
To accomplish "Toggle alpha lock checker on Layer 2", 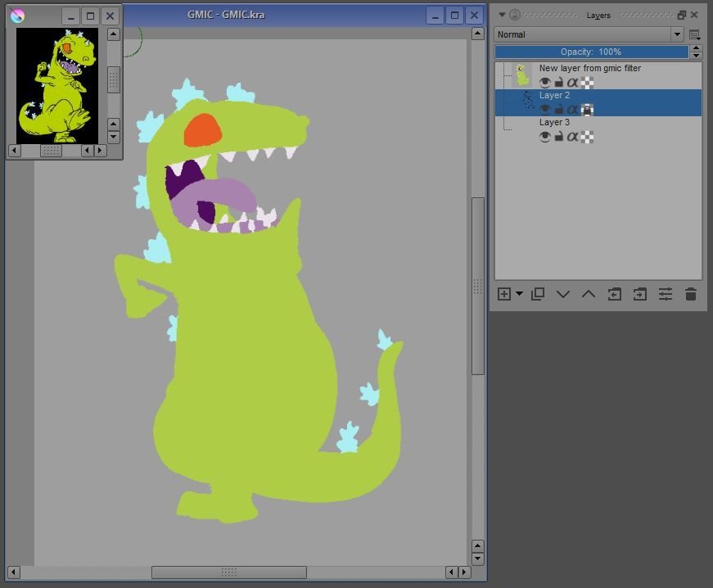I will [x=587, y=110].
